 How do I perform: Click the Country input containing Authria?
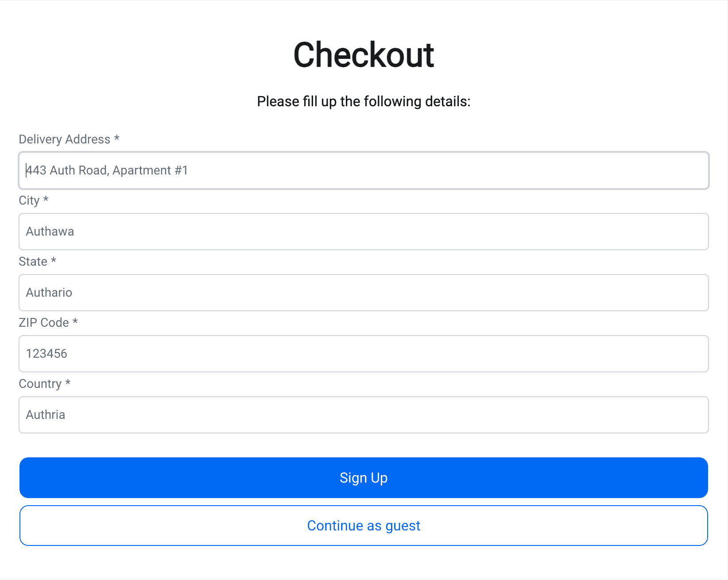[363, 415]
